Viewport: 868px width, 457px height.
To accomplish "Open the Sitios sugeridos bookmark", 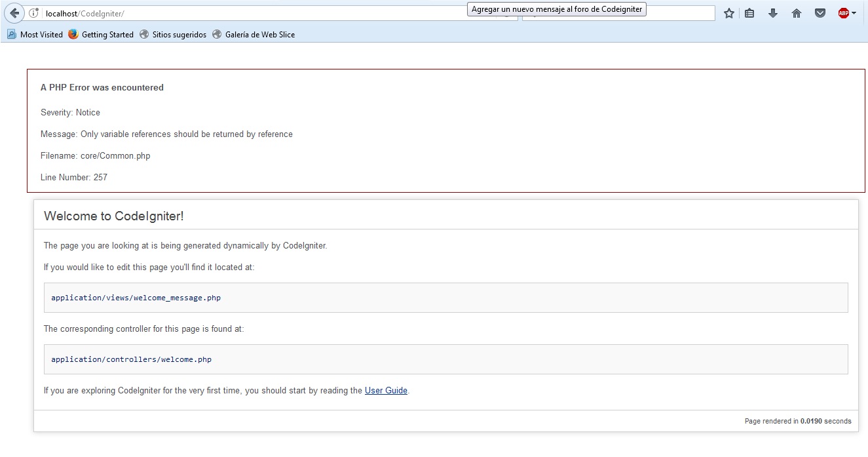I will 173,35.
